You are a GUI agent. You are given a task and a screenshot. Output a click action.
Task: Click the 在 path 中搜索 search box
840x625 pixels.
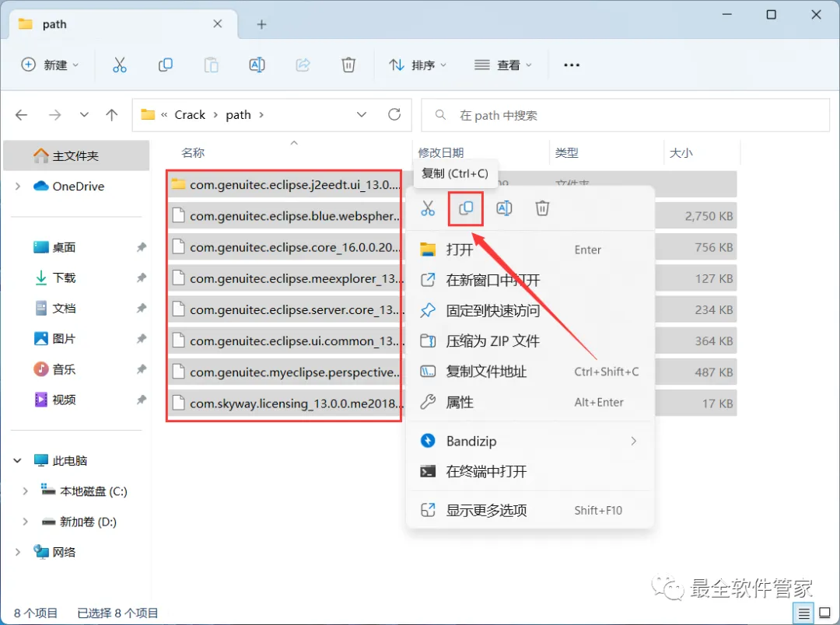625,115
